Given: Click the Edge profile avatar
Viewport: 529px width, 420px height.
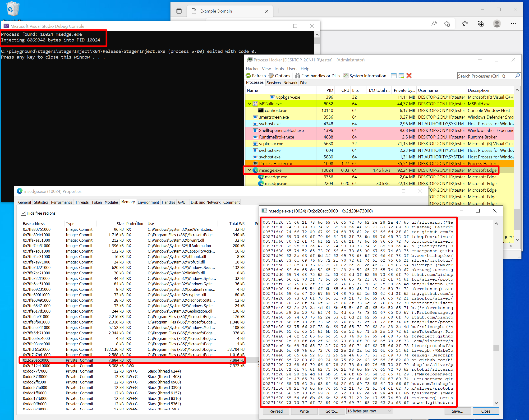Looking at the screenshot, I should pyautogui.click(x=497, y=24).
